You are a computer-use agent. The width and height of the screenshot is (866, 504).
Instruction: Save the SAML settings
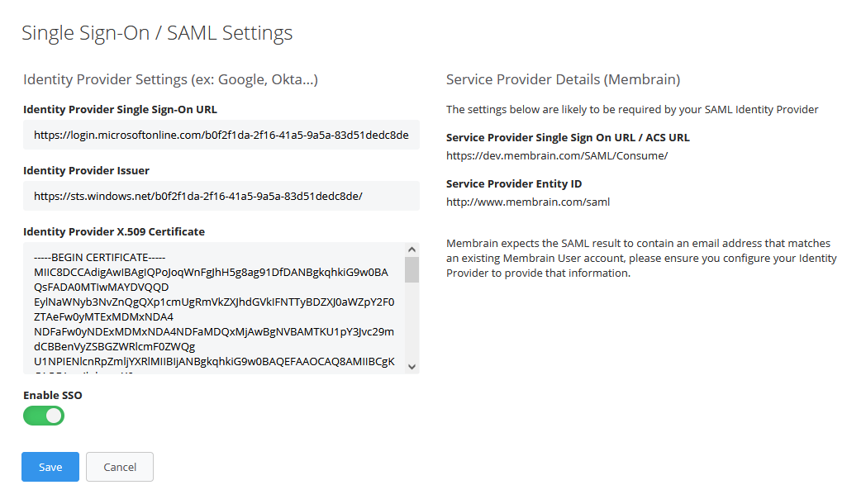point(50,467)
